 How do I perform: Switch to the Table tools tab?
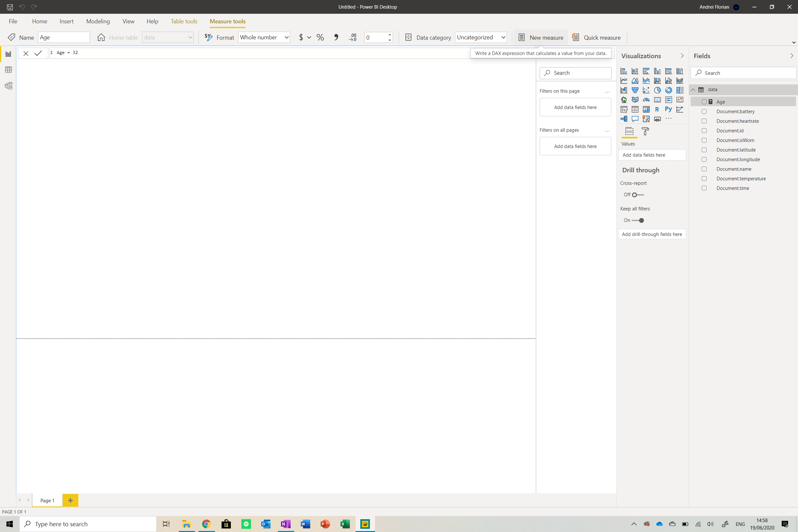coord(184,21)
